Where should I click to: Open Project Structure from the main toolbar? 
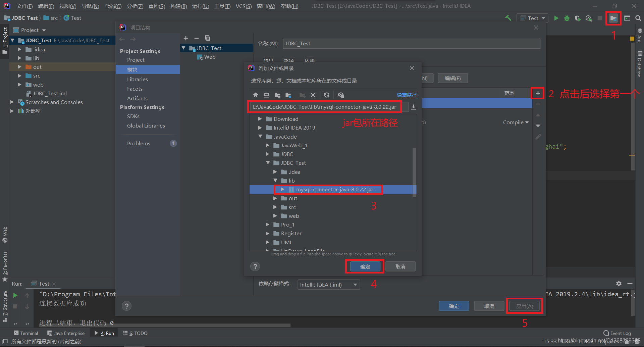[613, 18]
